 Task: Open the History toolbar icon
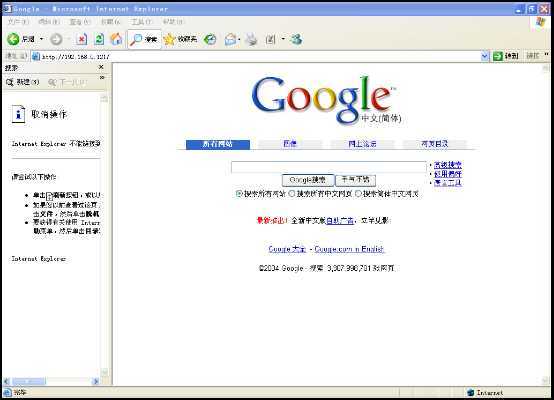210,39
